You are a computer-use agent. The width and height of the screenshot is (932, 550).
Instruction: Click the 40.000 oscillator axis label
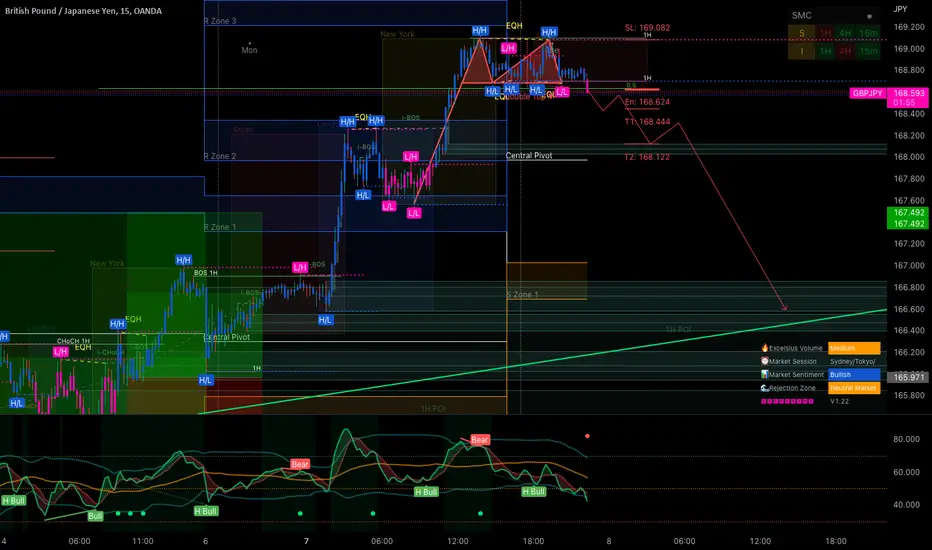(x=906, y=504)
